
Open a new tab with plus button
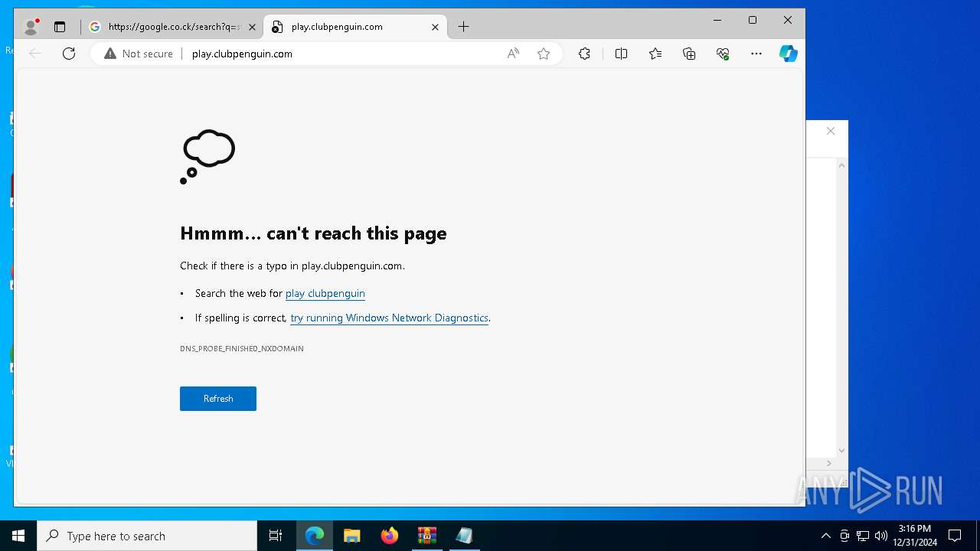pos(463,27)
